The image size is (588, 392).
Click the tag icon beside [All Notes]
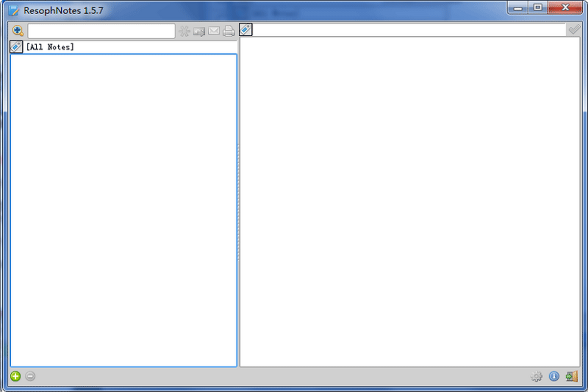point(16,47)
